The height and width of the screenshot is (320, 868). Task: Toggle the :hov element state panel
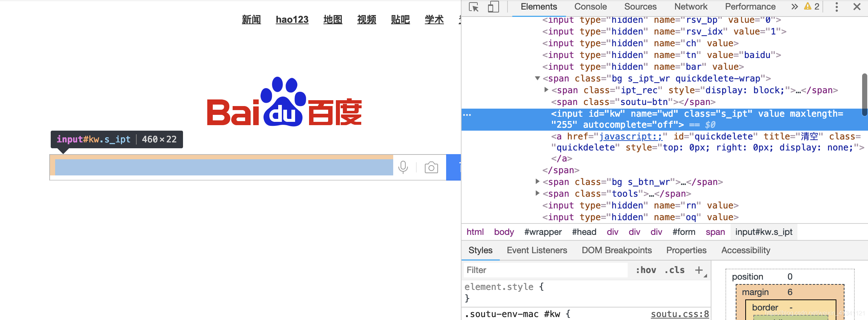(x=646, y=270)
